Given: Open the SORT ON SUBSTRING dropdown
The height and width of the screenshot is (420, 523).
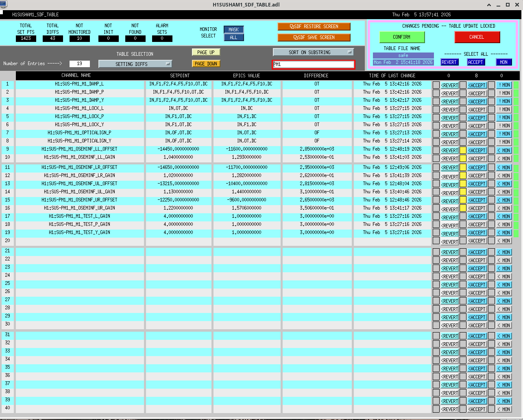Looking at the screenshot, I should point(313,52).
